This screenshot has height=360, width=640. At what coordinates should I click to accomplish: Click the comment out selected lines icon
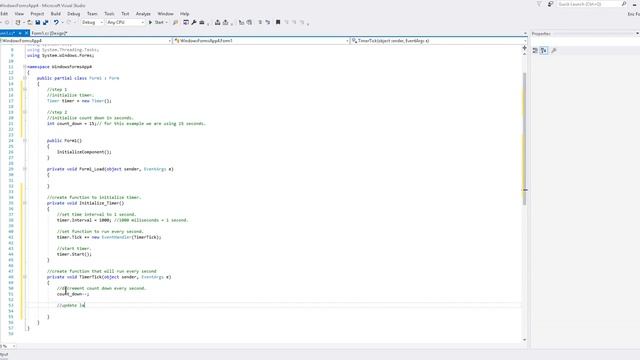click(260, 22)
